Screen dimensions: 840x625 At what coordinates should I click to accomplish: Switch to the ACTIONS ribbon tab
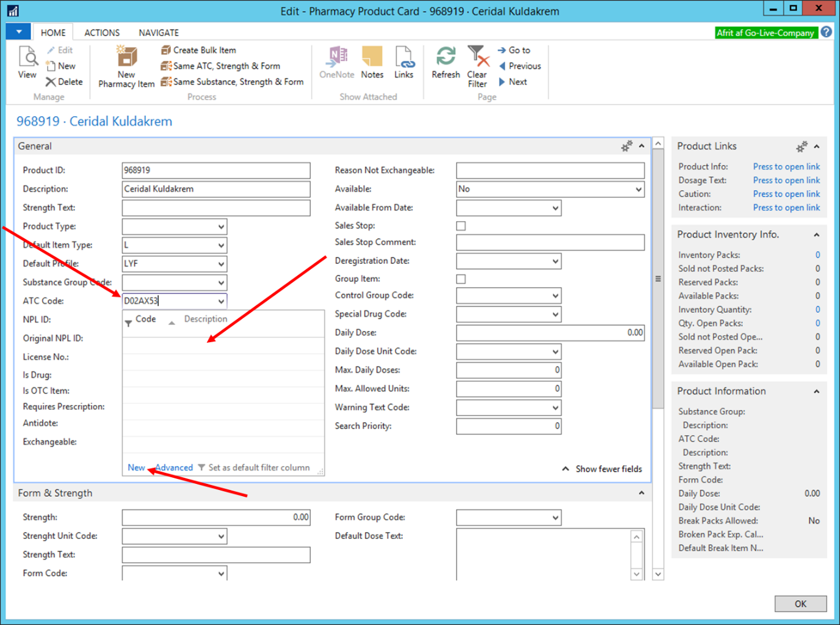click(x=102, y=33)
